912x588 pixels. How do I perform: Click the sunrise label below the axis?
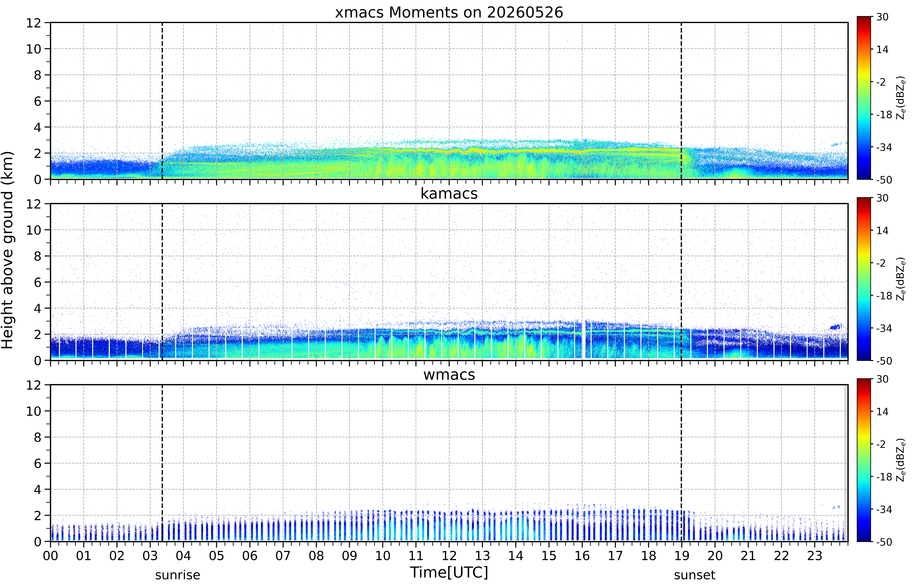(x=178, y=575)
